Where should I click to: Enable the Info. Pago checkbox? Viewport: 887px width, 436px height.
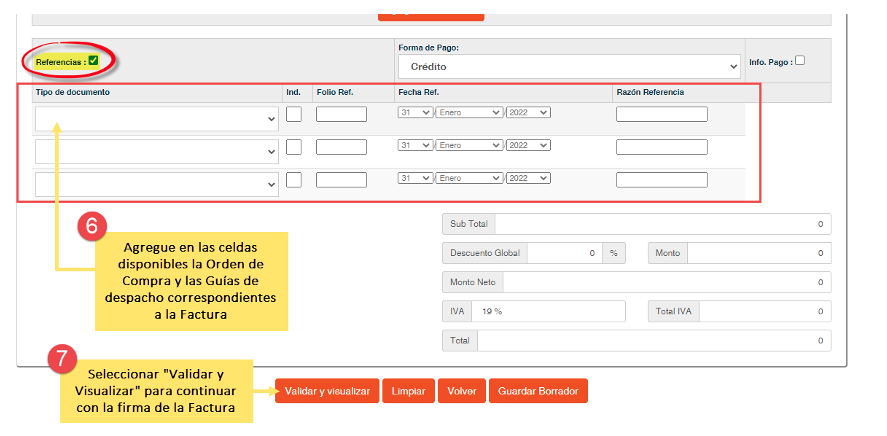800,61
